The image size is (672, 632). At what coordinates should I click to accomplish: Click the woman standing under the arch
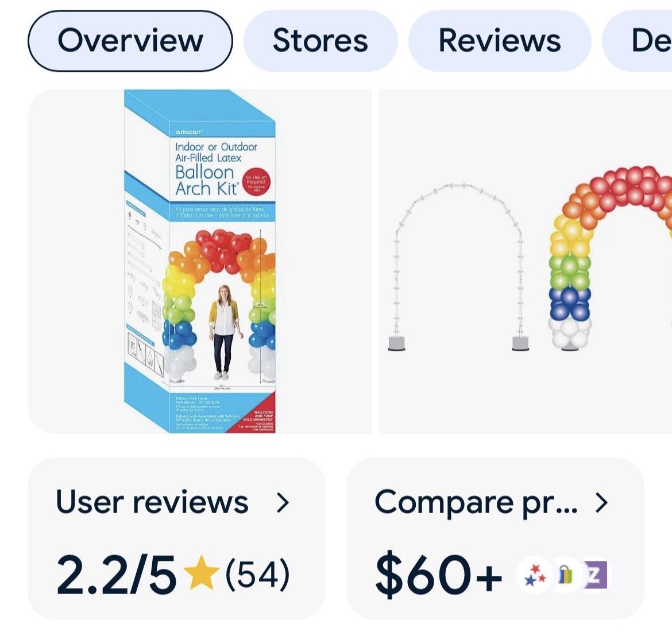[222, 332]
